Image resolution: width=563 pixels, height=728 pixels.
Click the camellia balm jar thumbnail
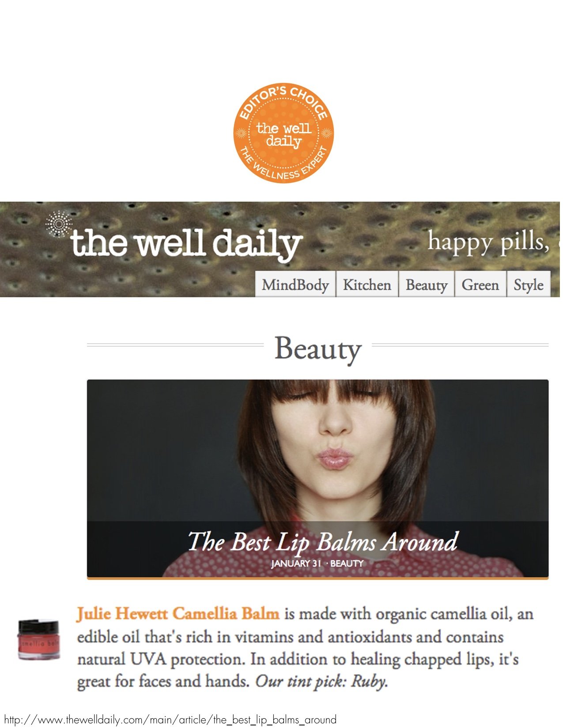39,639
